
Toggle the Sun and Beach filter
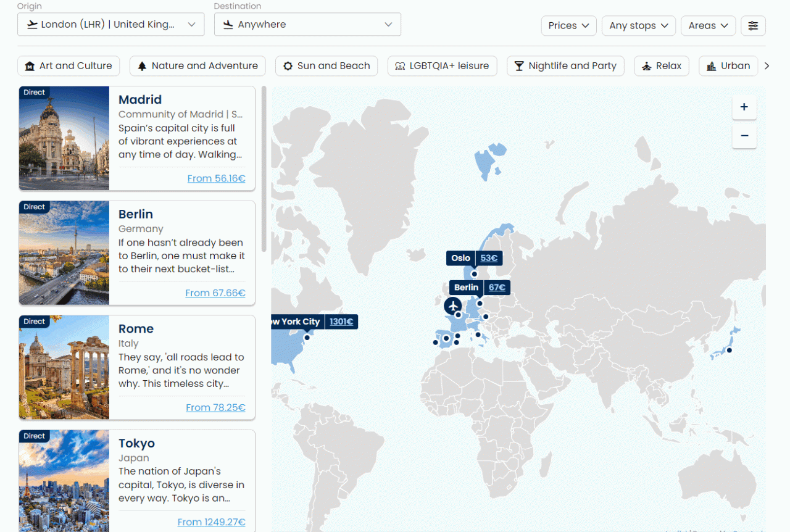pos(326,66)
